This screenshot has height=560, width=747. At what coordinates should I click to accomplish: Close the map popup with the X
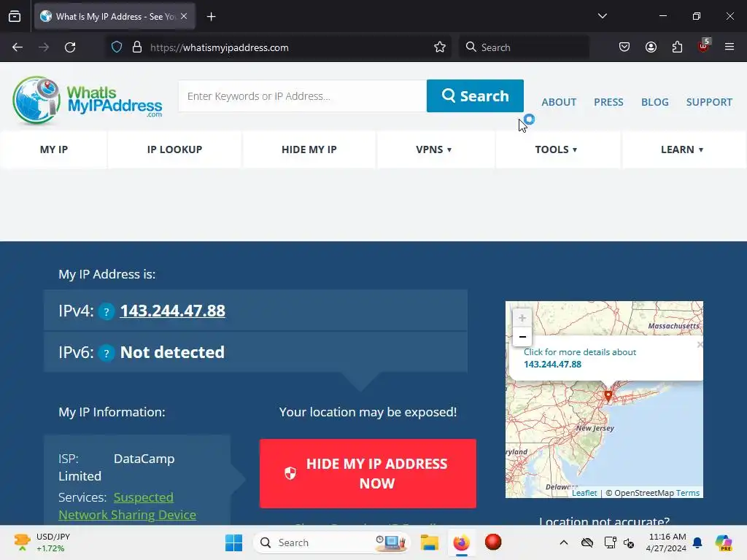(700, 344)
